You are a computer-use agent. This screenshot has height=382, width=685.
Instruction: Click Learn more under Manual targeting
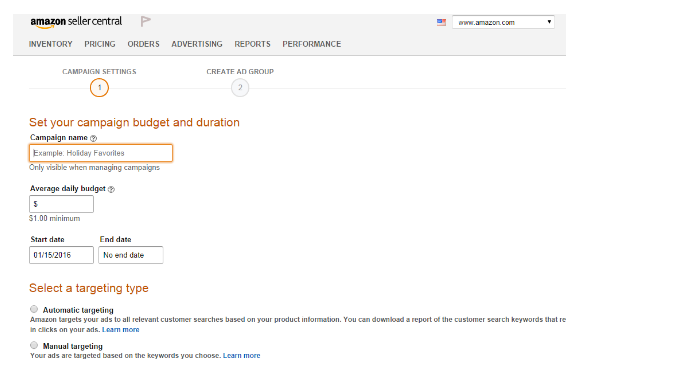tap(242, 355)
